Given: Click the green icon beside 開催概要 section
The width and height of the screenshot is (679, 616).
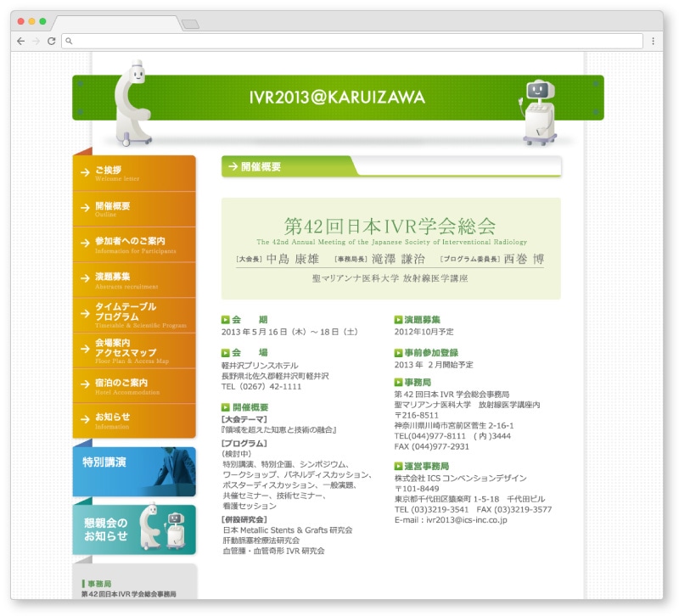Looking at the screenshot, I should 225,407.
